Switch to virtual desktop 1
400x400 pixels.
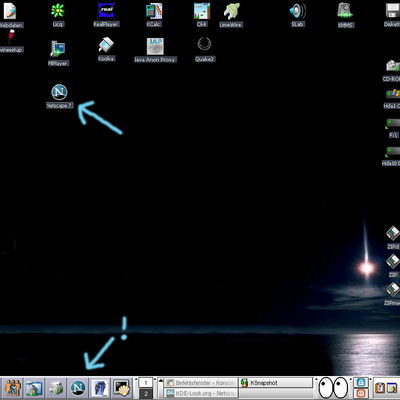(146, 383)
